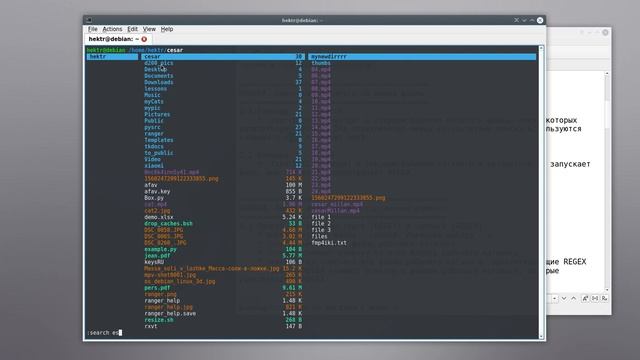This screenshot has width=640, height=360.
Task: Click the ':search es' command line
Action: point(104,333)
